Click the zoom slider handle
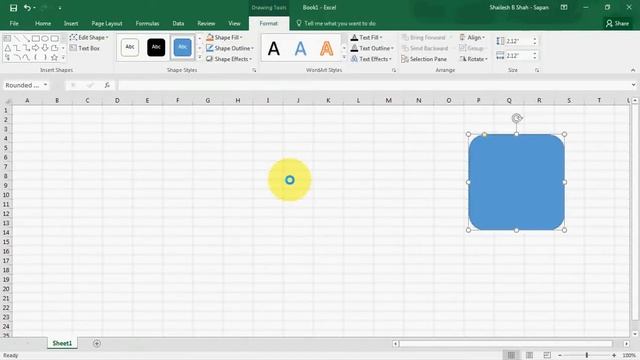The image size is (640, 360). click(587, 356)
